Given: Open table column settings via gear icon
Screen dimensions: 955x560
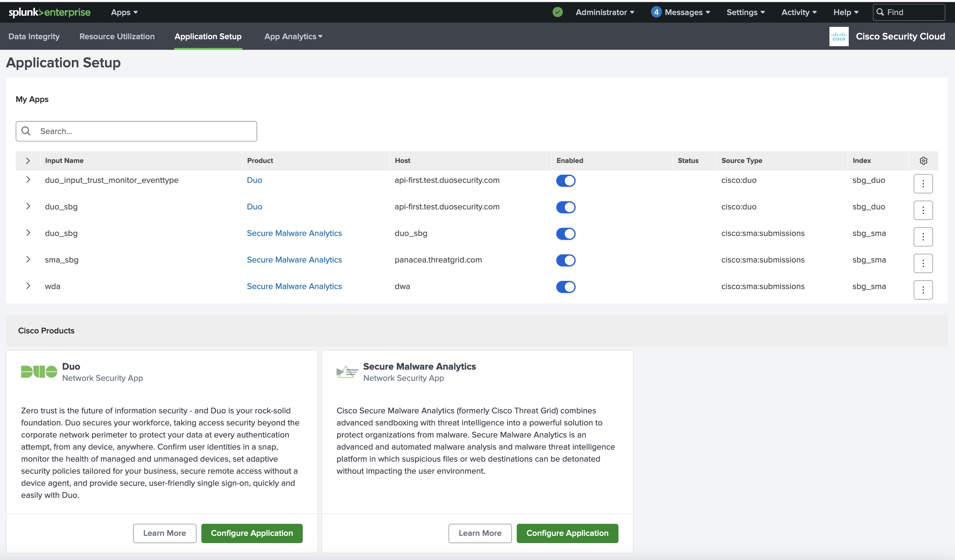Looking at the screenshot, I should coord(923,160).
